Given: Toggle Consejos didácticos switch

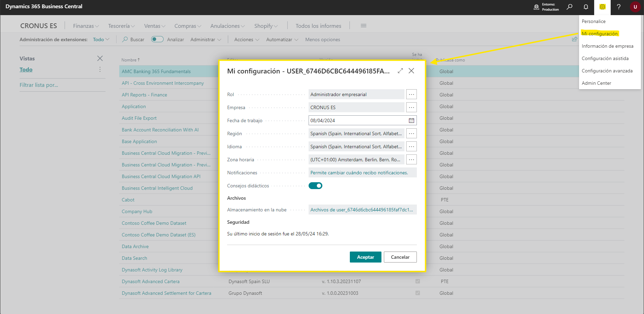Looking at the screenshot, I should pos(315,186).
